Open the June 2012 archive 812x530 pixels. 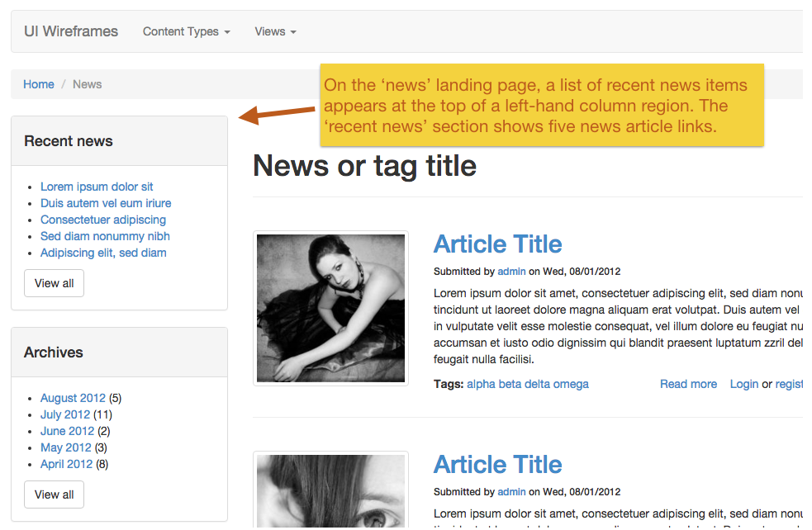pyautogui.click(x=67, y=431)
